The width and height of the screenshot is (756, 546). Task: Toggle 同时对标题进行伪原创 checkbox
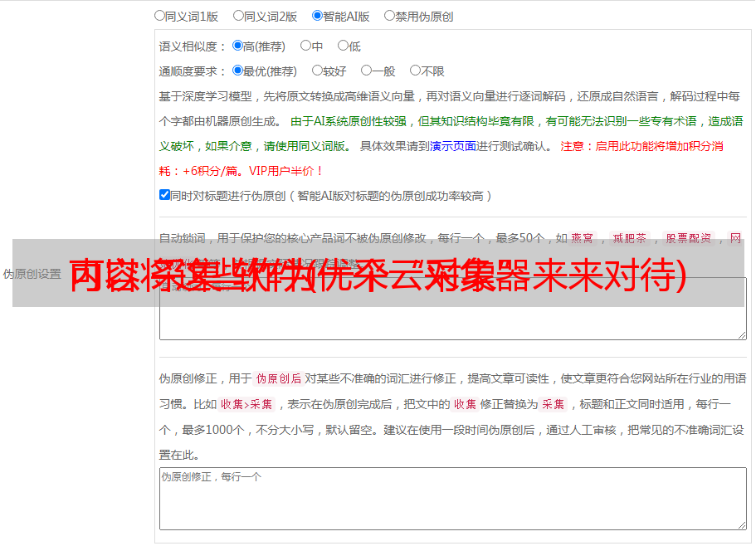(164, 195)
